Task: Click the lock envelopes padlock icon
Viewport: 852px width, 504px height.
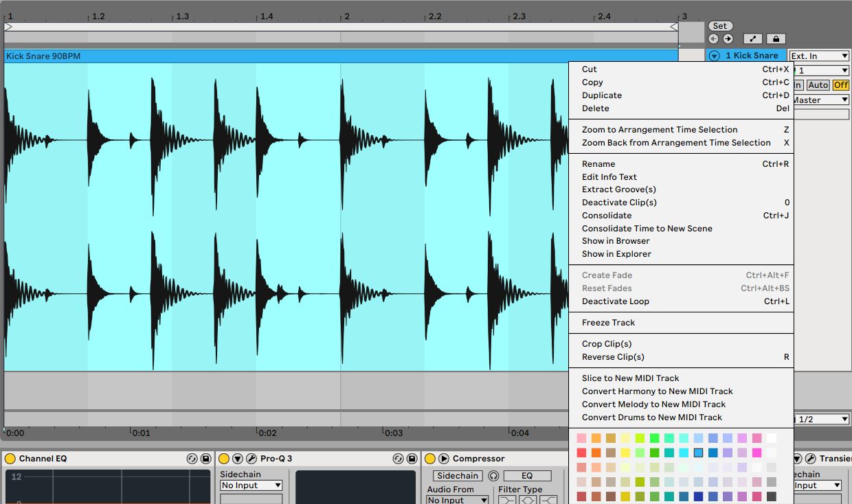Action: point(775,39)
